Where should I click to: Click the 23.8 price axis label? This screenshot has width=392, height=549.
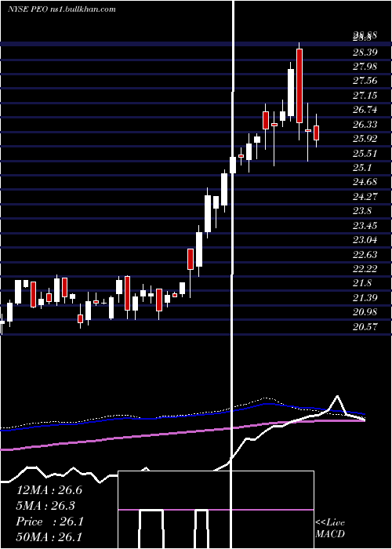click(362, 211)
